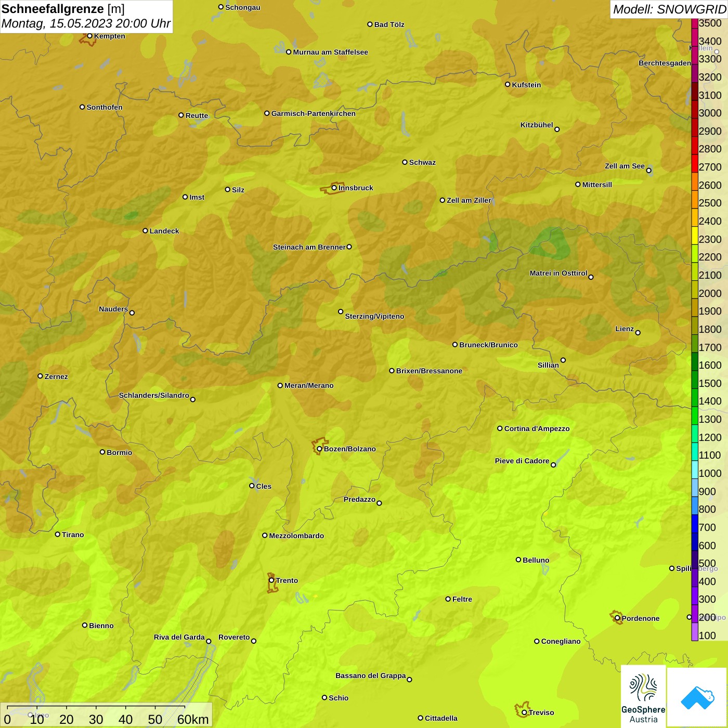728x728 pixels.
Task: Click the Landeck map marker
Action: [145, 230]
